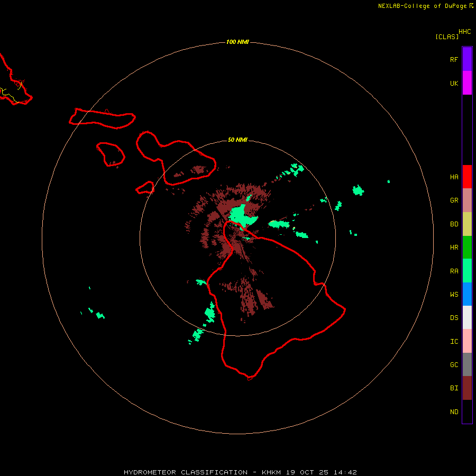Screen dimensions: 476x476
Task: Click the 'GC' legend label
Action: pyautogui.click(x=454, y=364)
